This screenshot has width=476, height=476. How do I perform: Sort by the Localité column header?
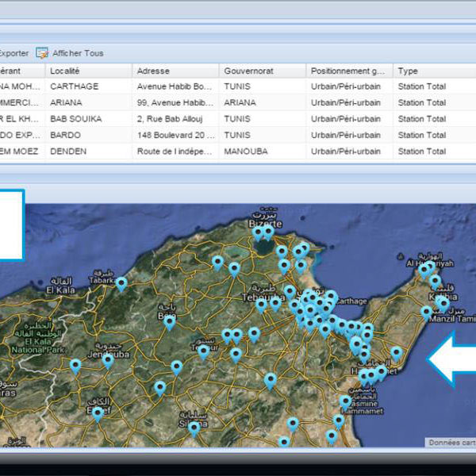pyautogui.click(x=64, y=71)
